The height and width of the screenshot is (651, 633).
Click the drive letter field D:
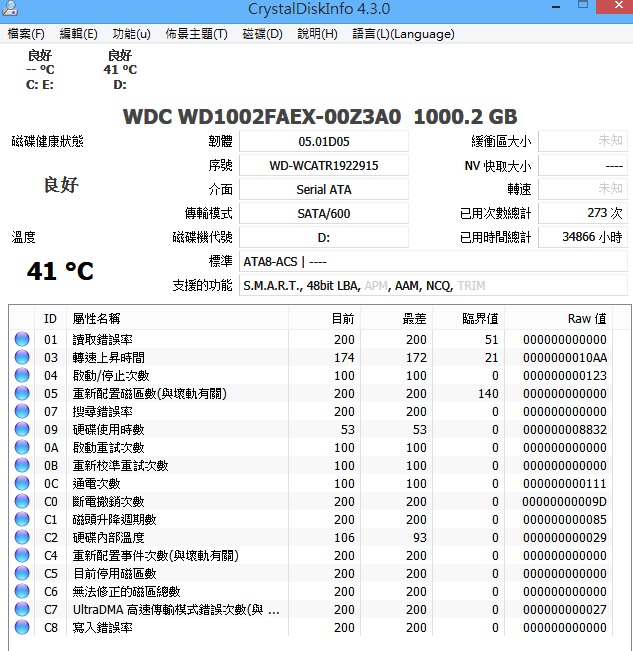324,237
